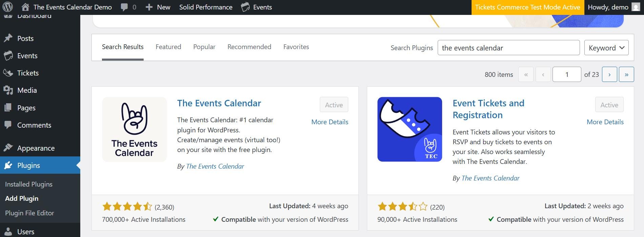
Task: Go to next page of plugin results
Action: click(x=609, y=74)
